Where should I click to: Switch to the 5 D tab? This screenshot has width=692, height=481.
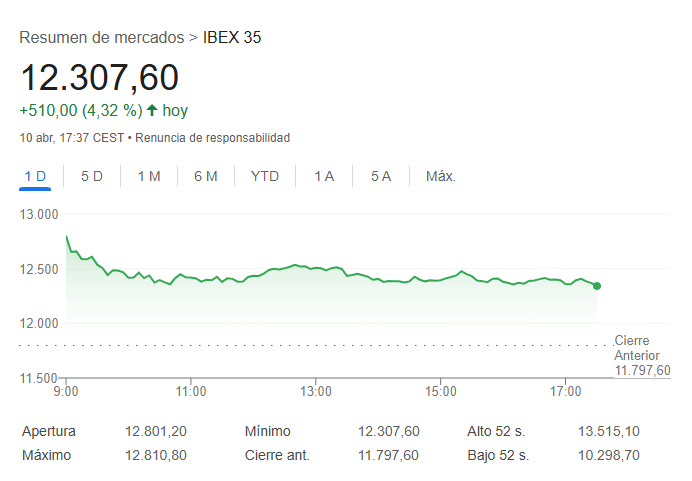coord(92,177)
